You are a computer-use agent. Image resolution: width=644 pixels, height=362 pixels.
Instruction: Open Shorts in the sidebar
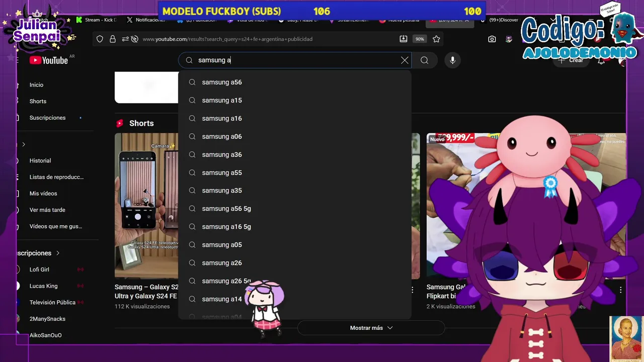point(38,102)
